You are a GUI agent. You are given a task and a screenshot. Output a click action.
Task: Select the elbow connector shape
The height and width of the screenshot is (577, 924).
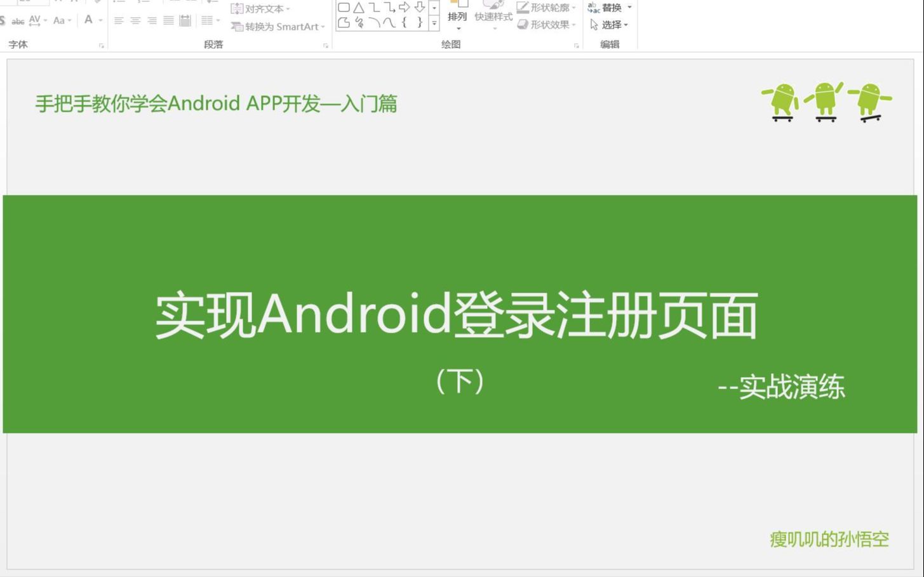pyautogui.click(x=374, y=8)
